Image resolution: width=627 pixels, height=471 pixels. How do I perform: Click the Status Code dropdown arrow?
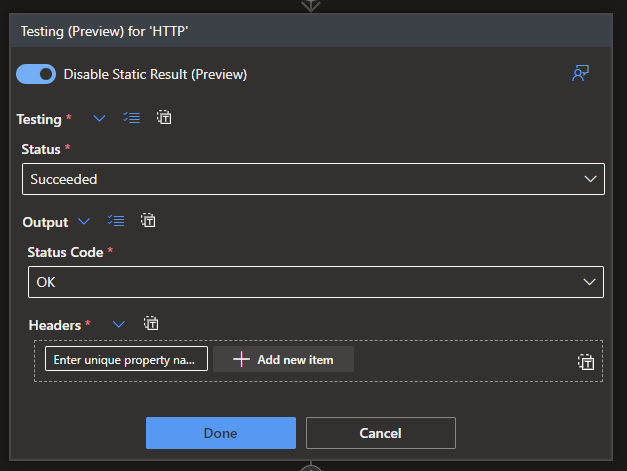(x=589, y=282)
